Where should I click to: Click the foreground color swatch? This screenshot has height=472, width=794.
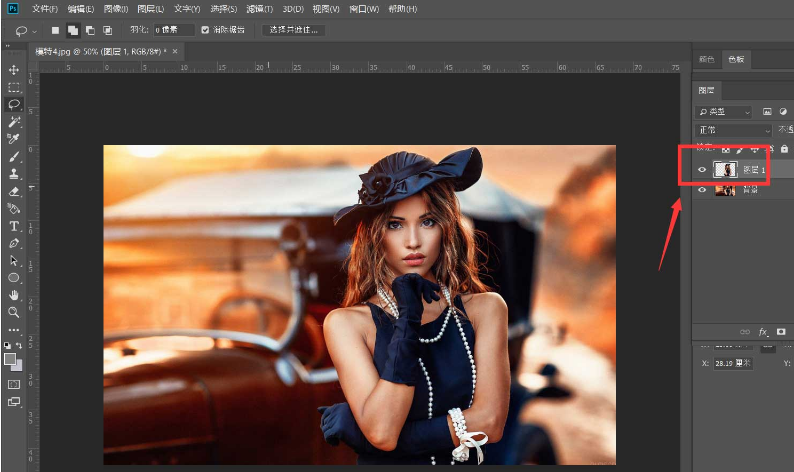click(x=10, y=358)
